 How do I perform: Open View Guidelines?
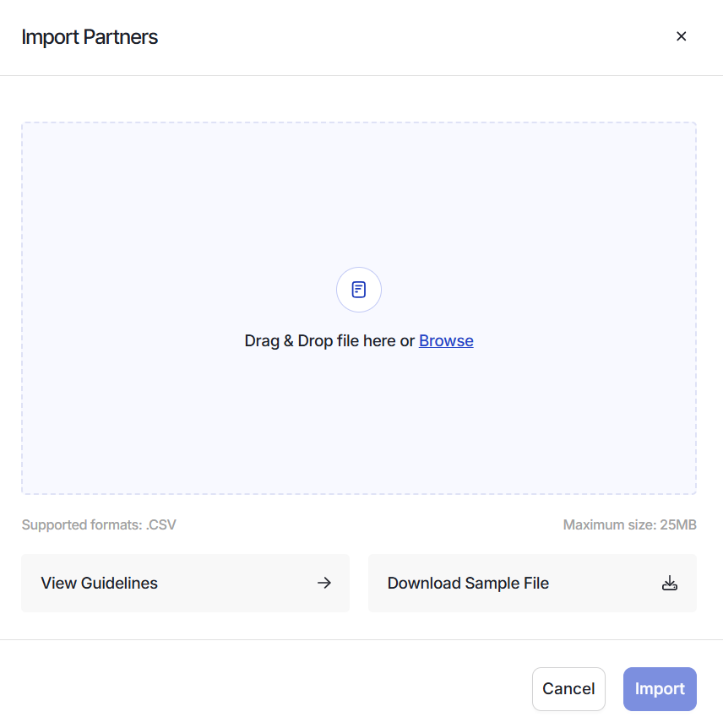[x=185, y=583]
